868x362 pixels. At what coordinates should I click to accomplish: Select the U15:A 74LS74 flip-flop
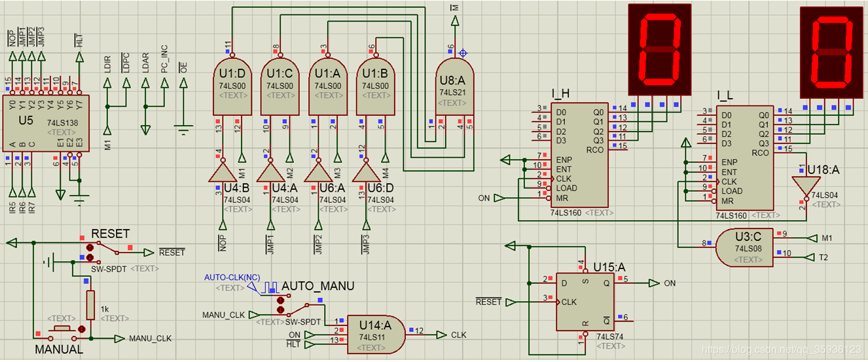(x=584, y=302)
